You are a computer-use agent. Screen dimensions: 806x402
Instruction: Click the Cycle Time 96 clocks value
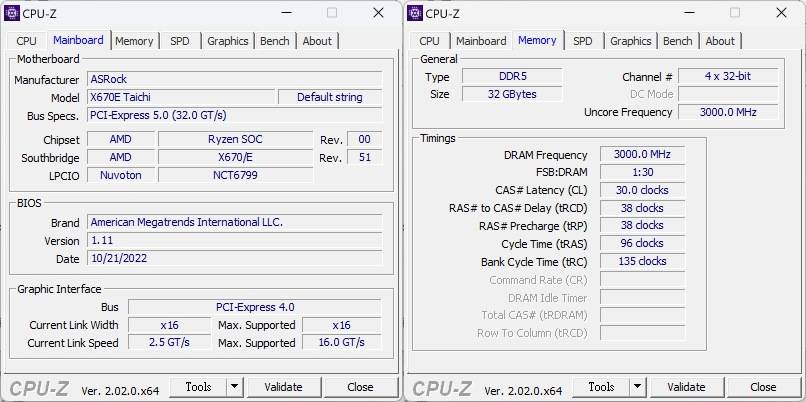click(642, 244)
